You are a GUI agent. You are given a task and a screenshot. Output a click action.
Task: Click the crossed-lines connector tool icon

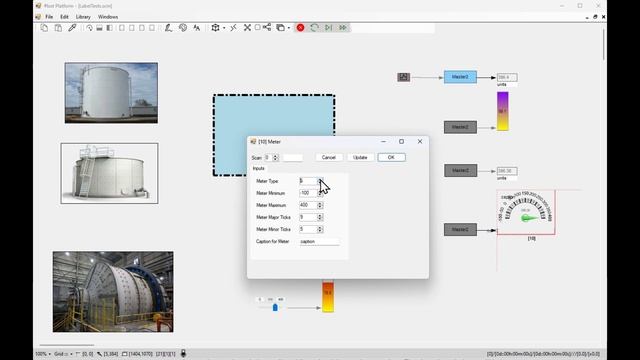tap(233, 28)
